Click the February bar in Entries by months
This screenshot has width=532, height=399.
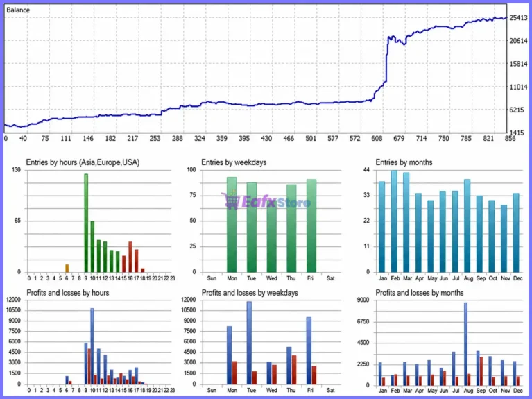coord(394,221)
